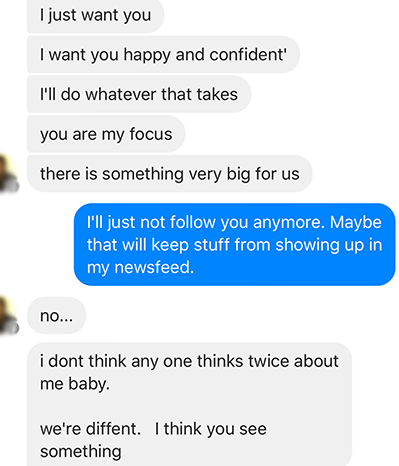Tap the short 'no...' reply bubble
The image size is (399, 466).
(56, 315)
